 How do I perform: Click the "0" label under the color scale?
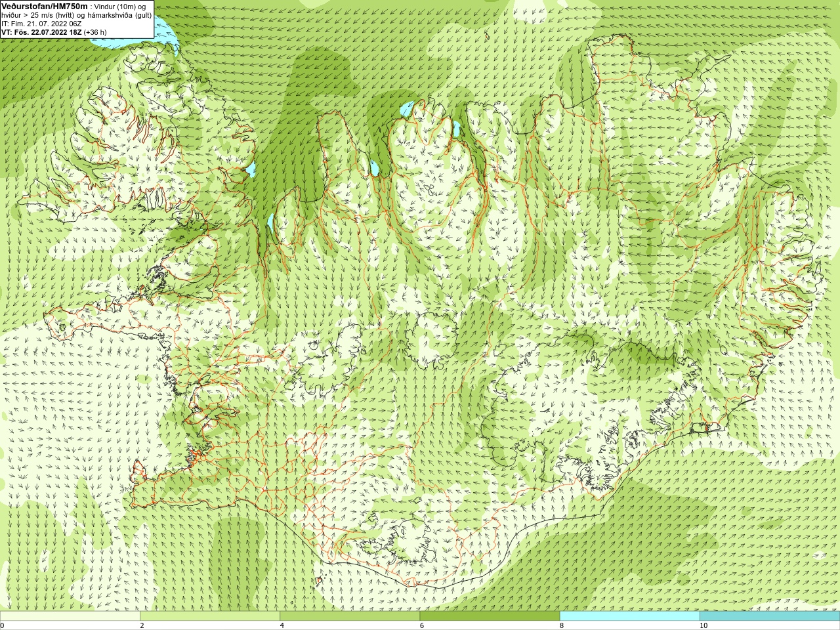point(2,625)
